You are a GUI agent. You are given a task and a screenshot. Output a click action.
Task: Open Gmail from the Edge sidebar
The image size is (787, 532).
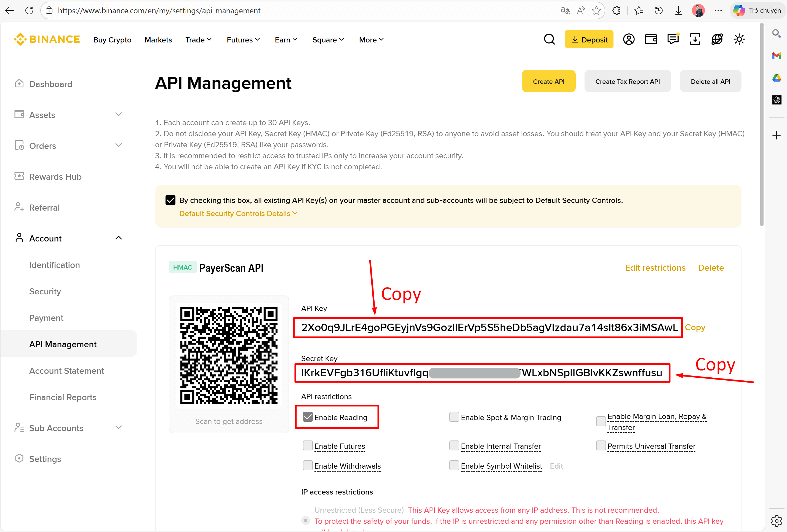click(777, 56)
